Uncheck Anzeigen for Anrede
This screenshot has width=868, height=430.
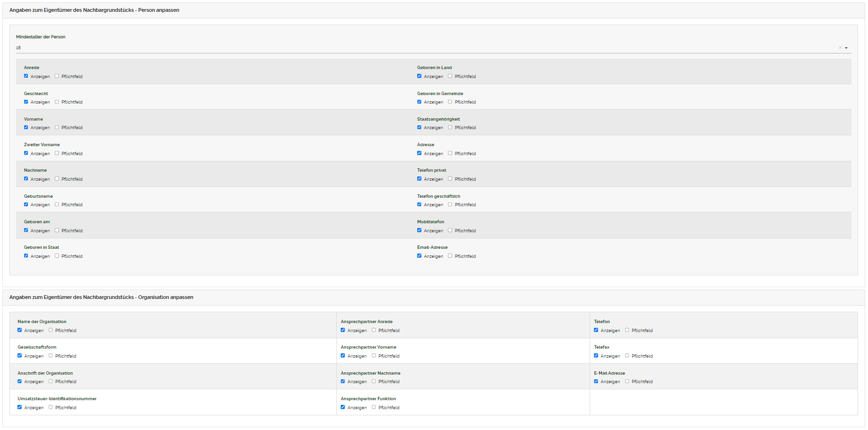tap(26, 76)
